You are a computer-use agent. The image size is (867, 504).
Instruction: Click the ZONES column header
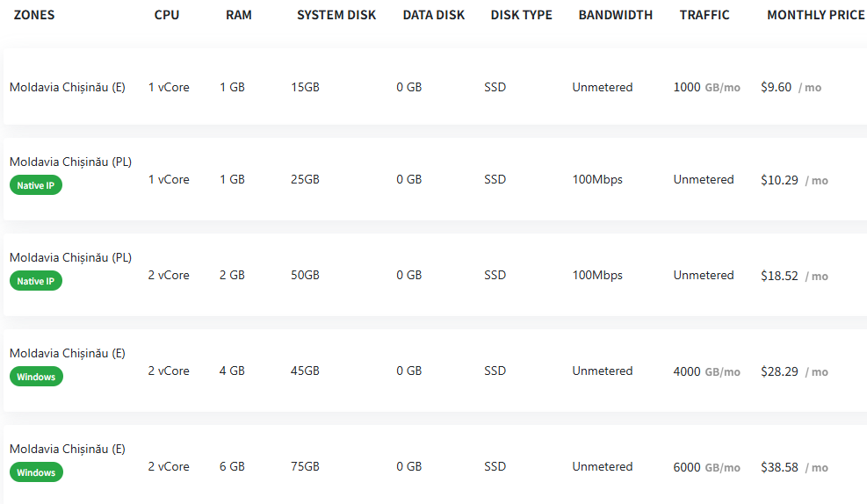(x=34, y=15)
